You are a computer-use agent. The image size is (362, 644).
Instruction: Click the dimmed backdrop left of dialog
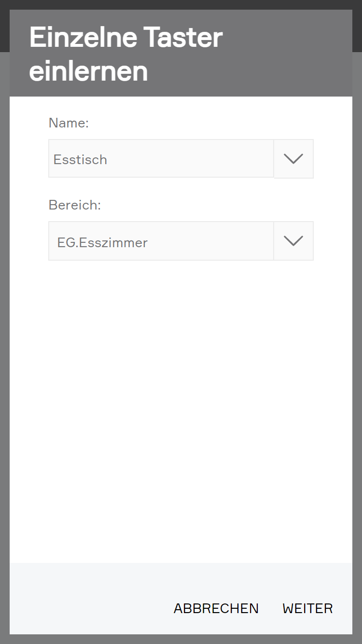[x=4, y=338]
